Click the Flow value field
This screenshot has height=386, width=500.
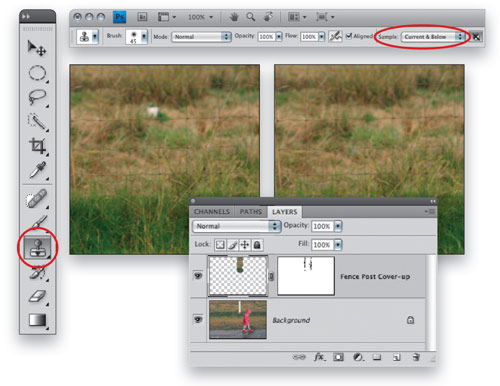tap(309, 36)
